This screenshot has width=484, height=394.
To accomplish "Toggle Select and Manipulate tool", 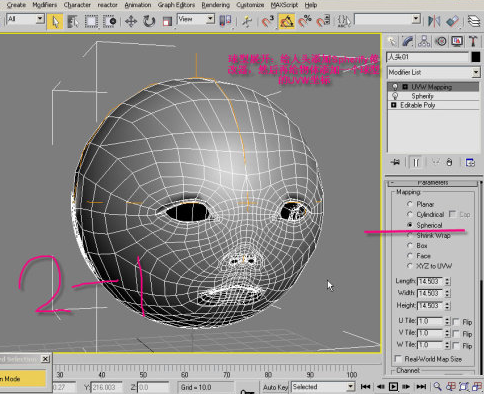I will [247, 22].
